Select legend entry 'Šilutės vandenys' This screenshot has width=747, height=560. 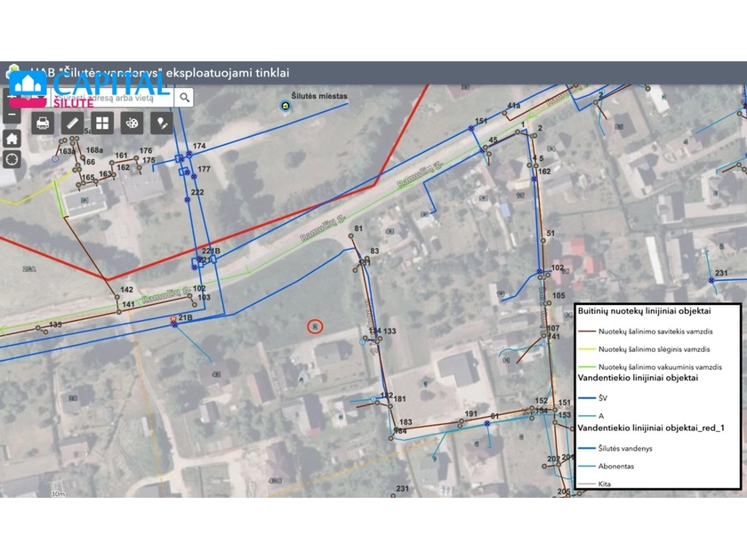click(x=625, y=448)
